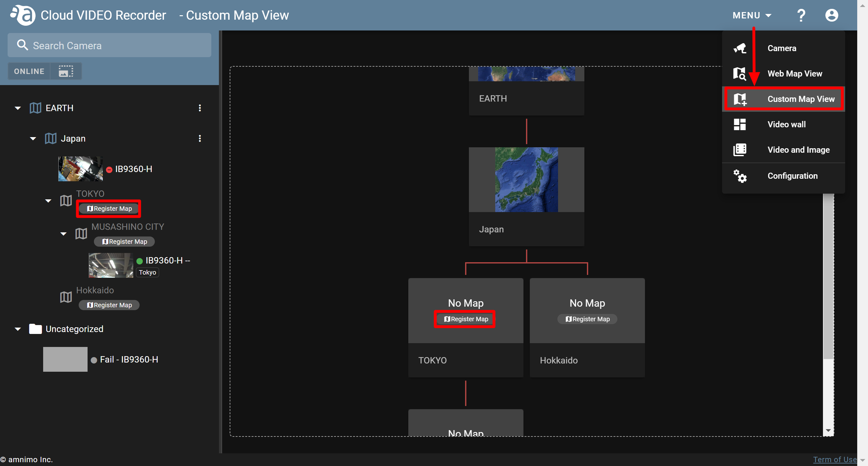Click the search magnifier icon
This screenshot has width=868, height=466.
(x=22, y=45)
